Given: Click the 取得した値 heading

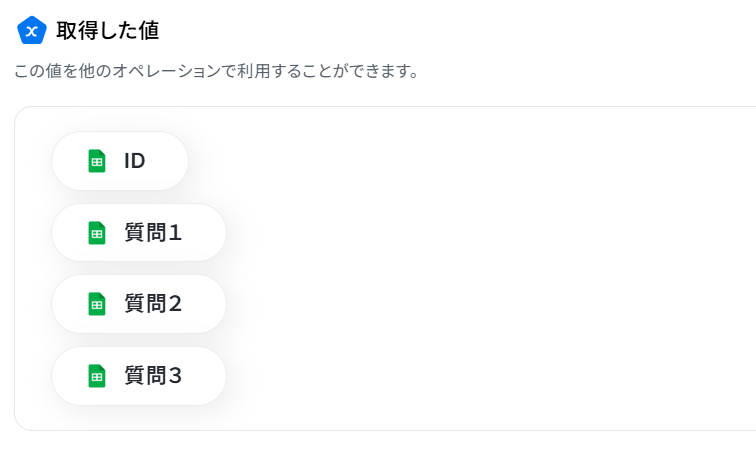Looking at the screenshot, I should (108, 30).
